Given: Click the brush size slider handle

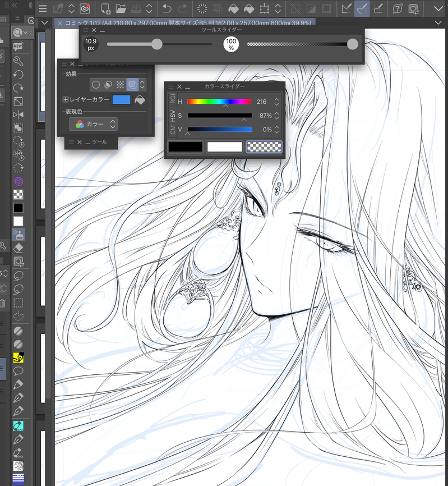Looking at the screenshot, I should pyautogui.click(x=157, y=44).
